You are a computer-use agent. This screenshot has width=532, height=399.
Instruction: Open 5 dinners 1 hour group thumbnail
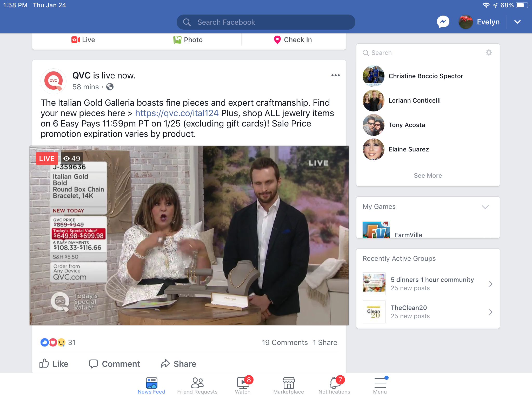[x=374, y=284]
